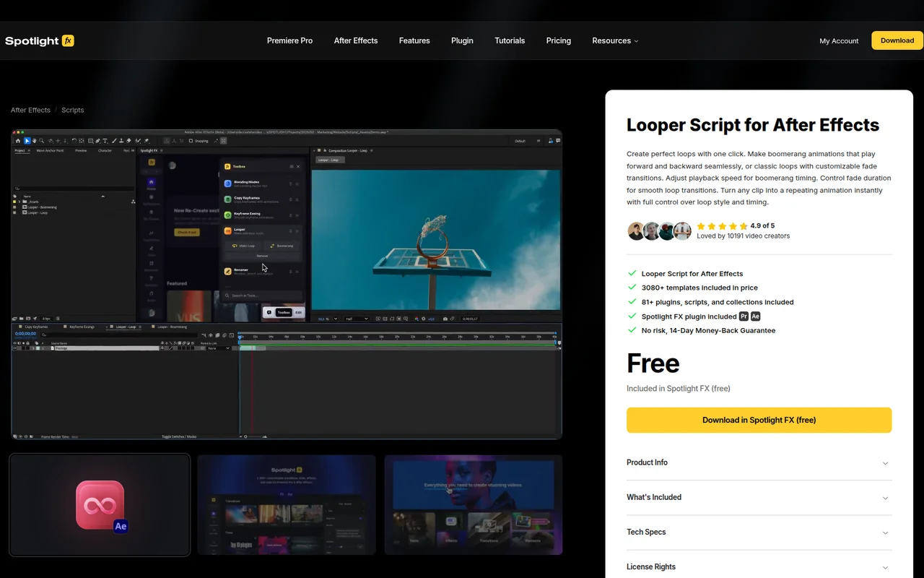Click the Download in Spotlight FX button
The image size is (924, 578).
[759, 420]
